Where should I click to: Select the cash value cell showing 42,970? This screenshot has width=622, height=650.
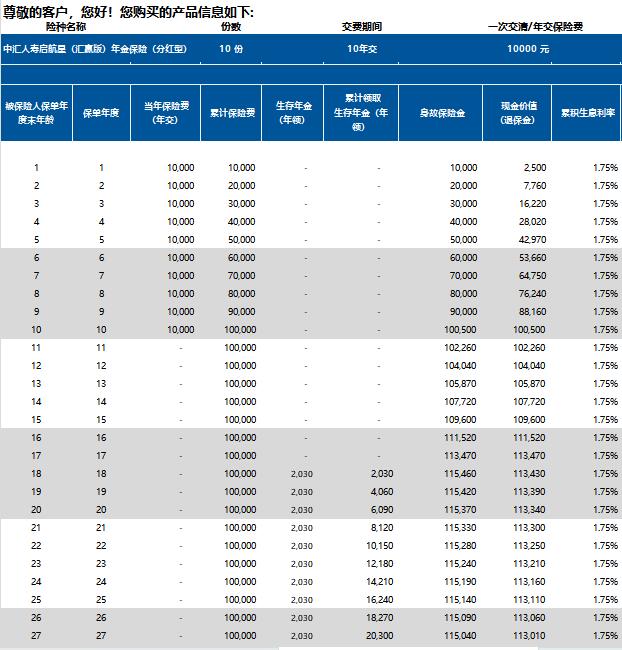tap(530, 240)
